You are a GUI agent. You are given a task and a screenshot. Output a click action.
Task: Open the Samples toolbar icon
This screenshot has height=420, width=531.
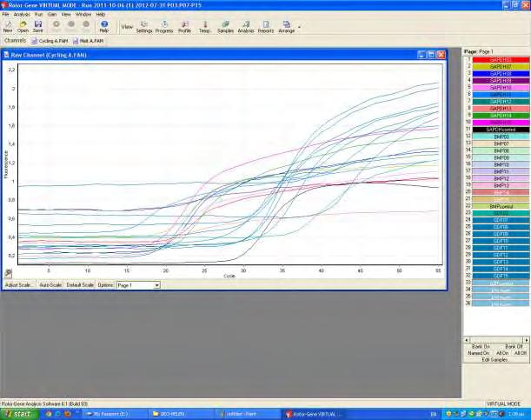click(x=225, y=26)
